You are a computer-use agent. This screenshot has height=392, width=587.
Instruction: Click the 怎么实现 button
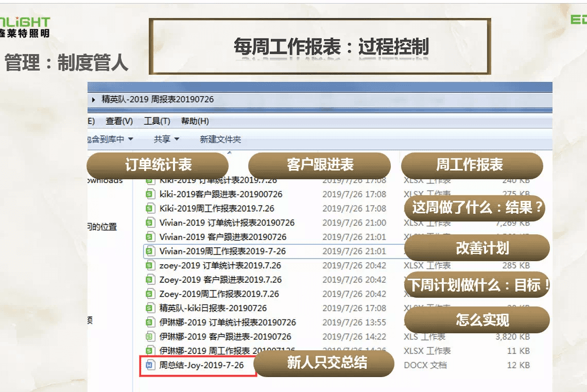477,320
